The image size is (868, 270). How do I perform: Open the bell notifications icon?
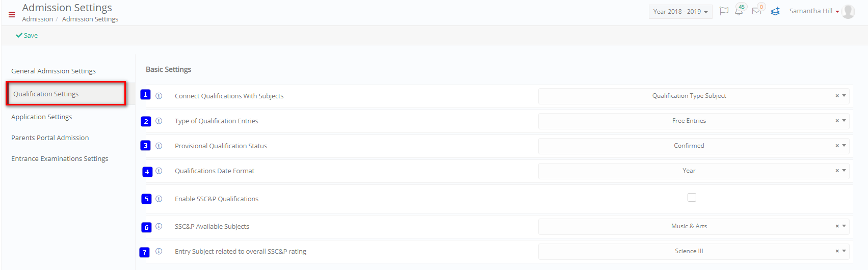pyautogui.click(x=739, y=11)
